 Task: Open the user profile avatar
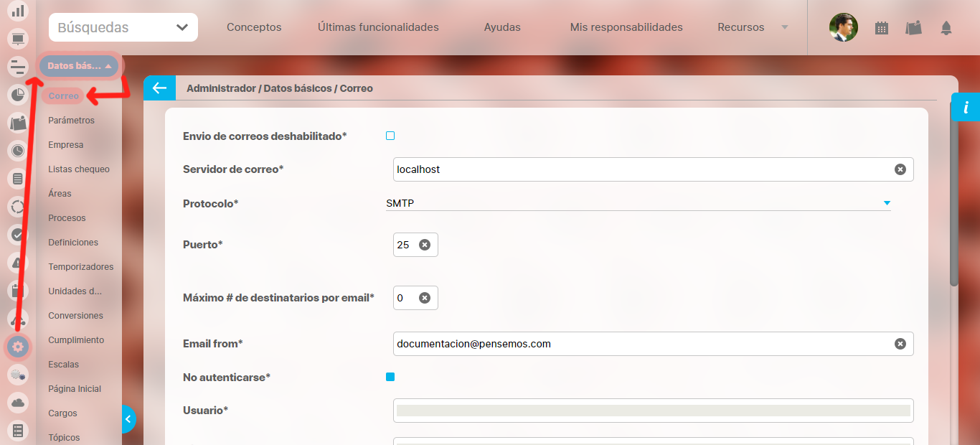(x=843, y=28)
